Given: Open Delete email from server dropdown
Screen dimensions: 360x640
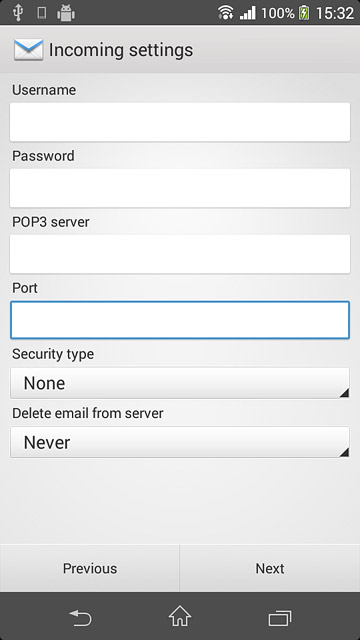Looking at the screenshot, I should pyautogui.click(x=180, y=442).
